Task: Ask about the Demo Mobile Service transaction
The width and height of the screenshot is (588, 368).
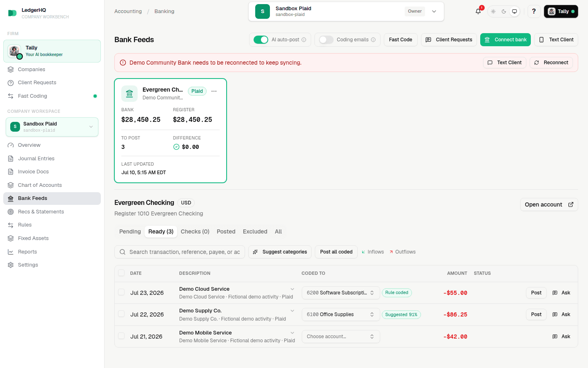Action: tap(561, 337)
